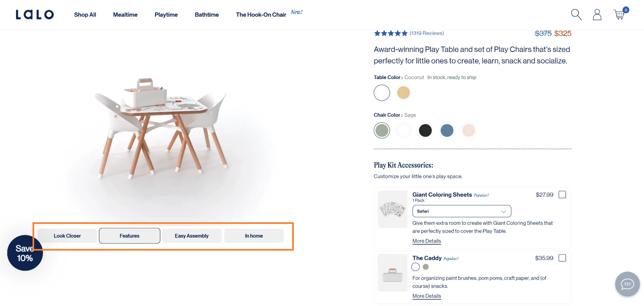
Task: Open the shopping cart
Action: (619, 14)
